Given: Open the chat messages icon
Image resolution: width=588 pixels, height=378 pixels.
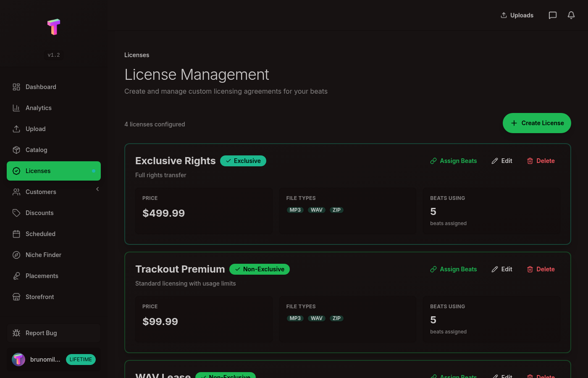Looking at the screenshot, I should [553, 15].
